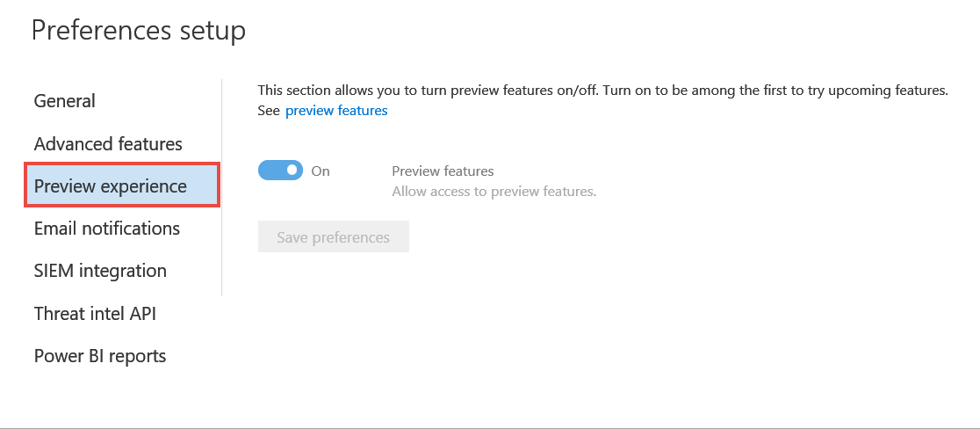Switch to SIEM integration section
980x429 pixels.
click(x=100, y=271)
